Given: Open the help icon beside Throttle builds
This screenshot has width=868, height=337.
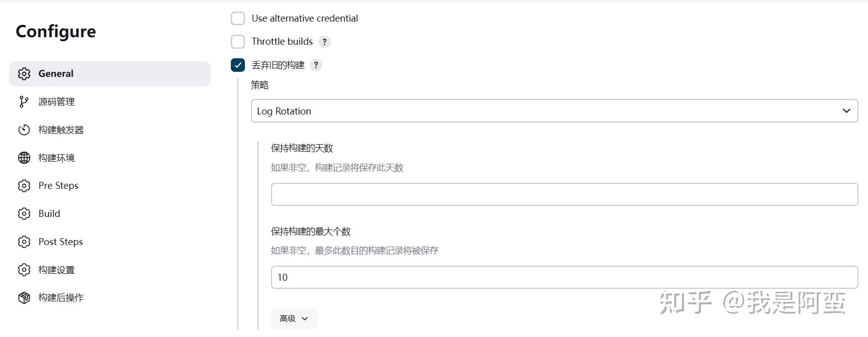Looking at the screenshot, I should (324, 42).
